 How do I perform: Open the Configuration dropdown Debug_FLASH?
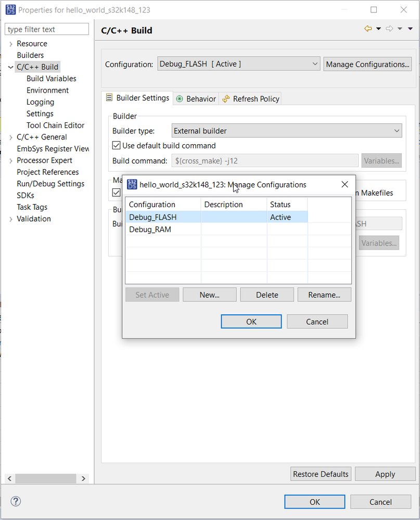(x=239, y=64)
